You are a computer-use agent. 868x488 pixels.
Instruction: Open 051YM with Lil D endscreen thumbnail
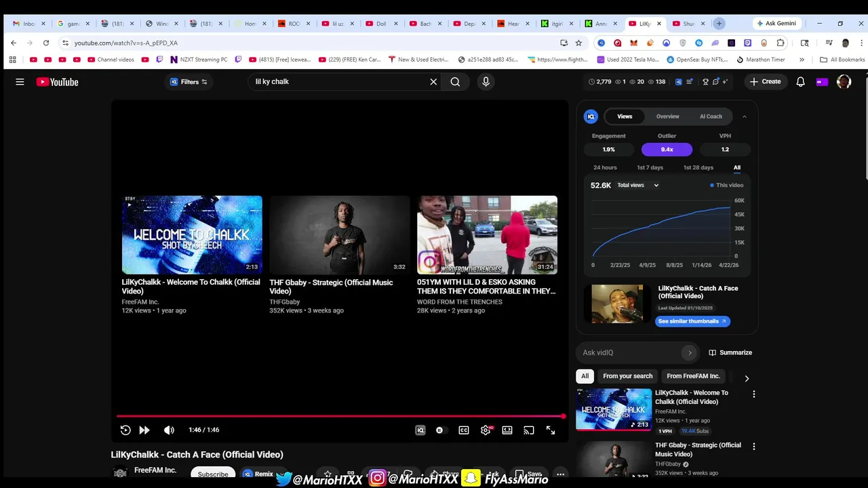pyautogui.click(x=487, y=235)
